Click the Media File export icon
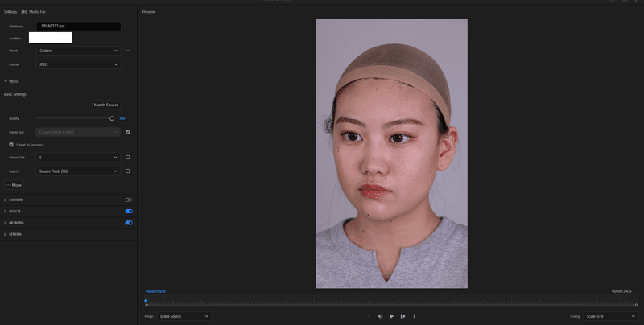 pos(24,12)
